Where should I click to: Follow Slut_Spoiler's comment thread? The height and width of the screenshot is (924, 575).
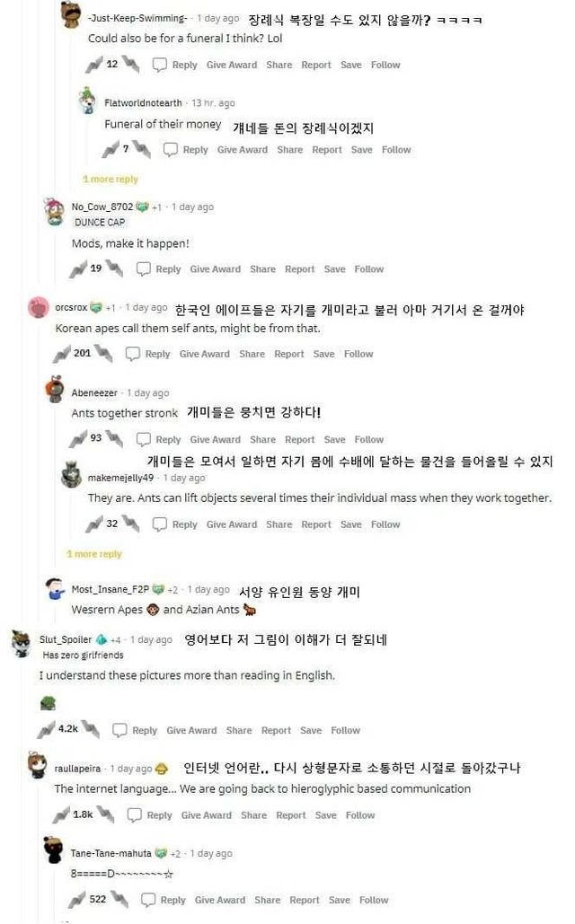click(x=345, y=730)
